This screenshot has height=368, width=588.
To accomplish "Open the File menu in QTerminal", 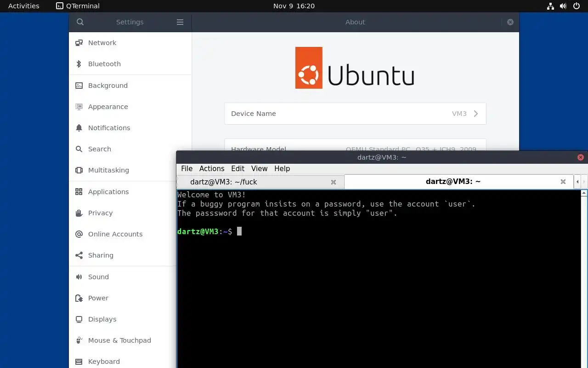I will pyautogui.click(x=187, y=169).
